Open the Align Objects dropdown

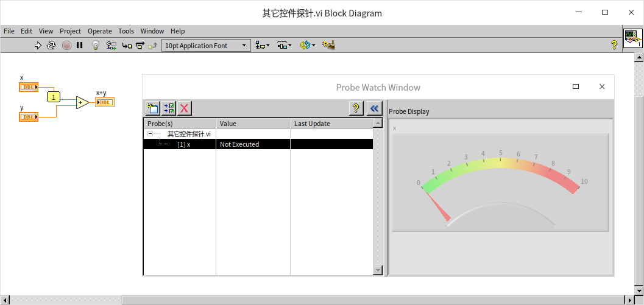[263, 45]
